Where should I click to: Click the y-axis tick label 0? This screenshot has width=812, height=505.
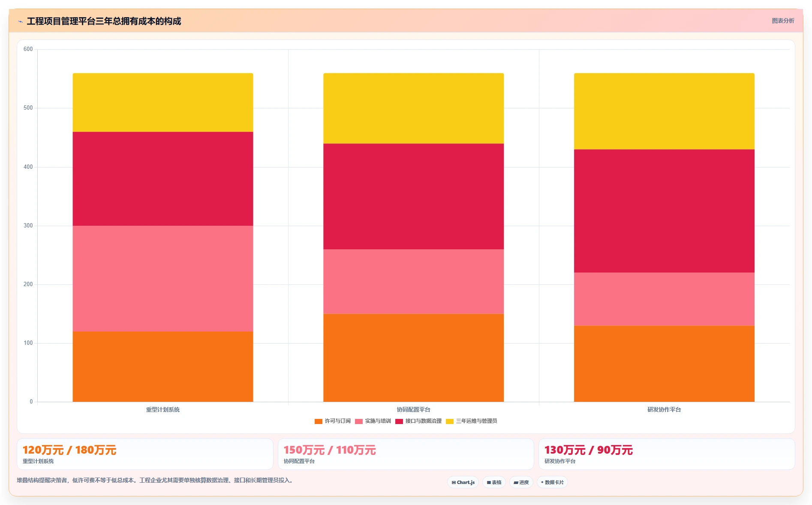pyautogui.click(x=31, y=402)
